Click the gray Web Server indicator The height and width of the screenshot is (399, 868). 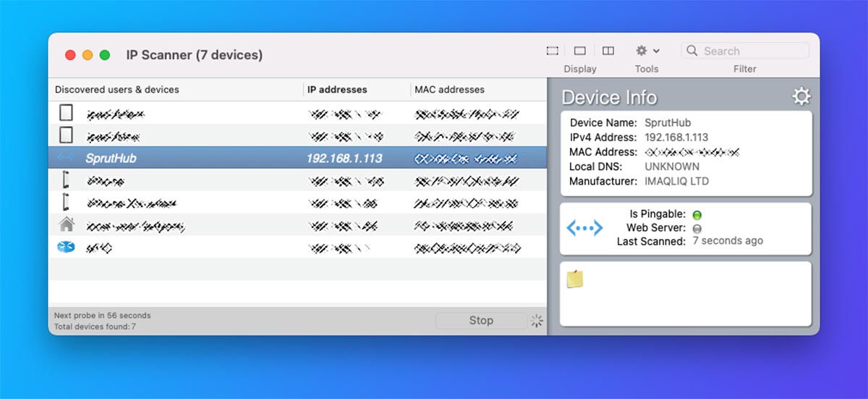pyautogui.click(x=697, y=228)
